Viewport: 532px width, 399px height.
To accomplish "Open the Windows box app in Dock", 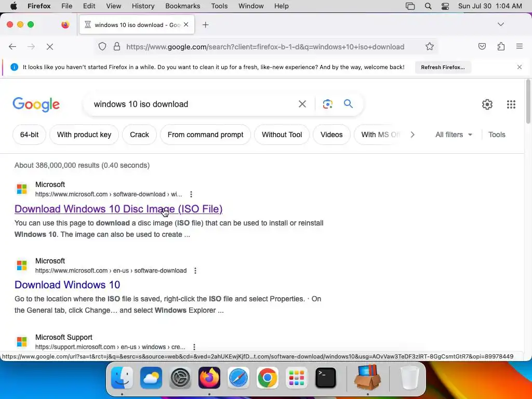I will click(368, 377).
